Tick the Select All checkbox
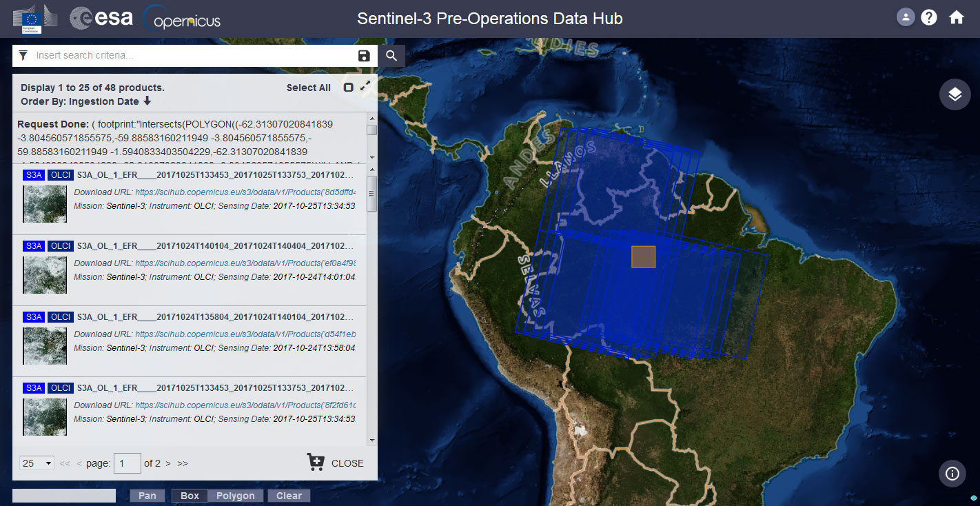980x506 pixels. 349,88
